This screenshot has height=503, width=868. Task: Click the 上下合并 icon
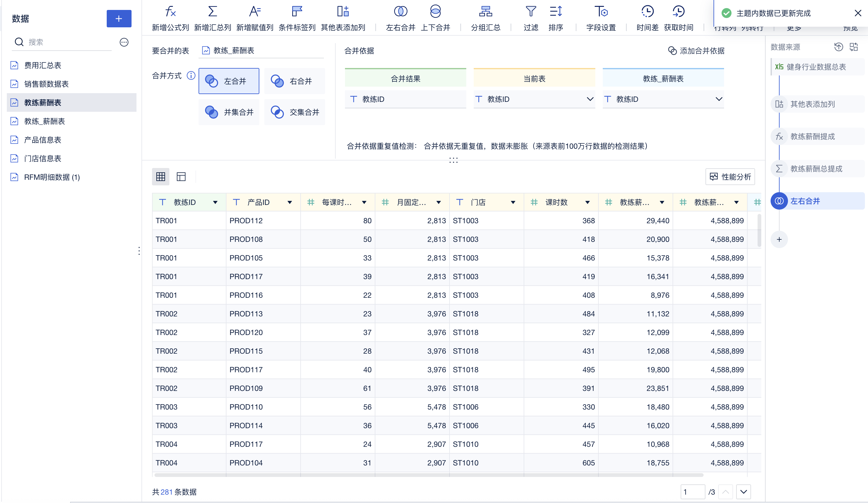435,12
